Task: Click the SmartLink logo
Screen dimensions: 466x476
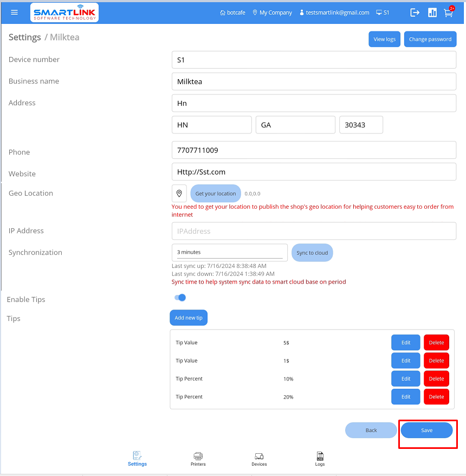Action: 65,12
